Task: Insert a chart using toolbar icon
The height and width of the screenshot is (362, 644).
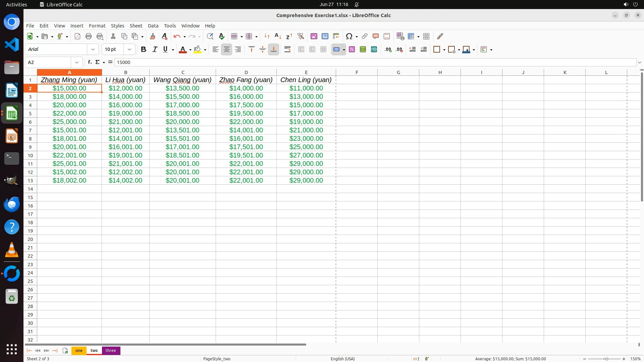Action: tap(325, 36)
